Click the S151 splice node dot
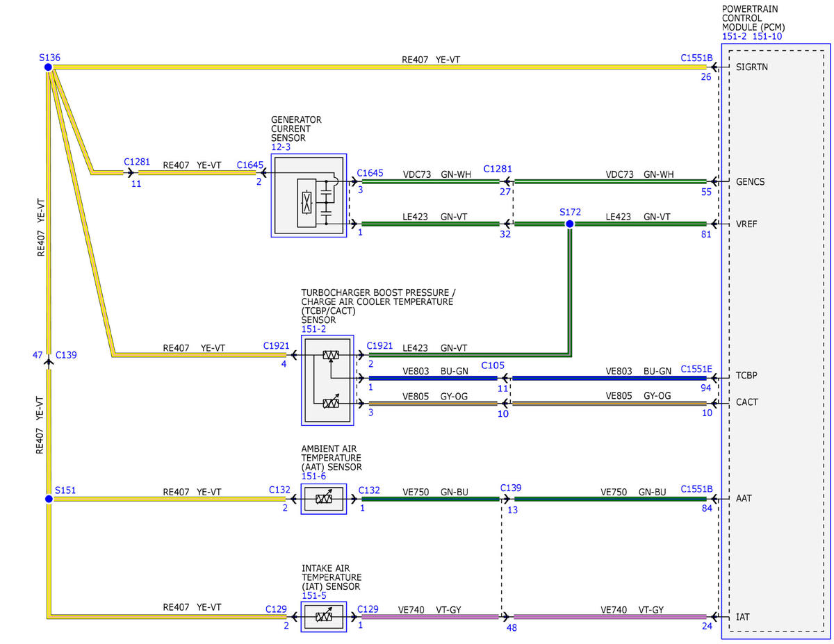The width and height of the screenshot is (834, 644). click(48, 499)
